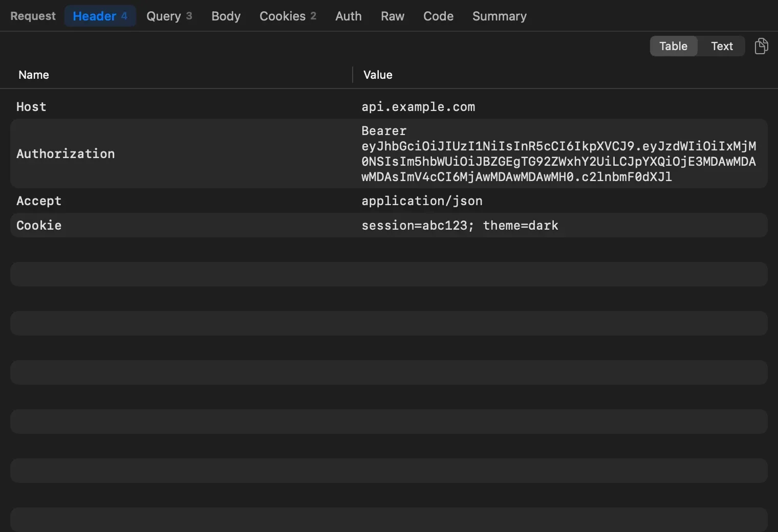Open the Summary tab
The image size is (778, 532).
[x=499, y=16]
